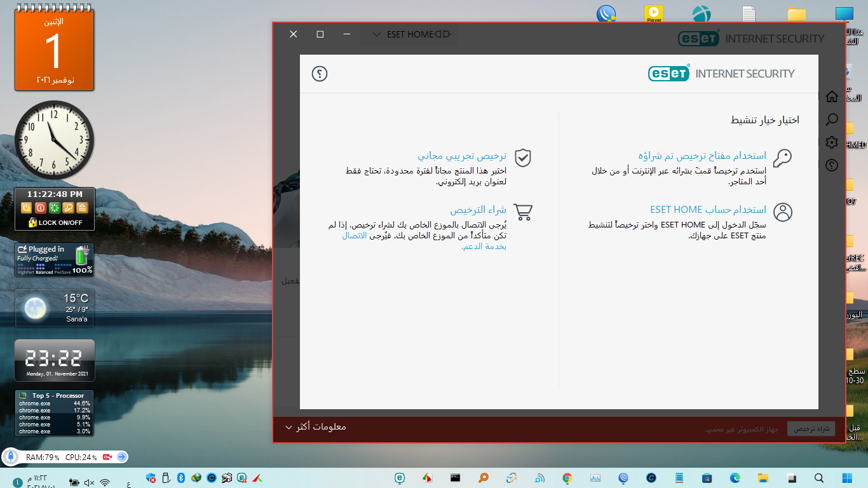Open File Explorer from the taskbar
The height and width of the screenshot is (488, 868).
click(x=763, y=478)
